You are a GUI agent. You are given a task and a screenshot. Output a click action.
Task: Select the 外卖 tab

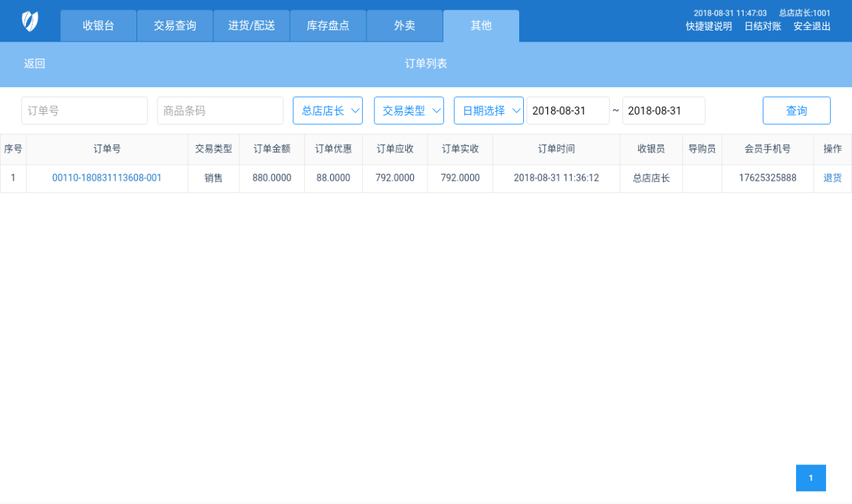[405, 26]
